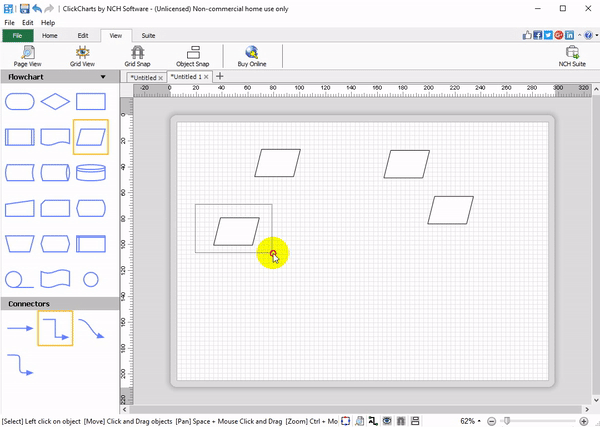
Task: Open the Flowchart shape category dropdown
Action: (103, 77)
